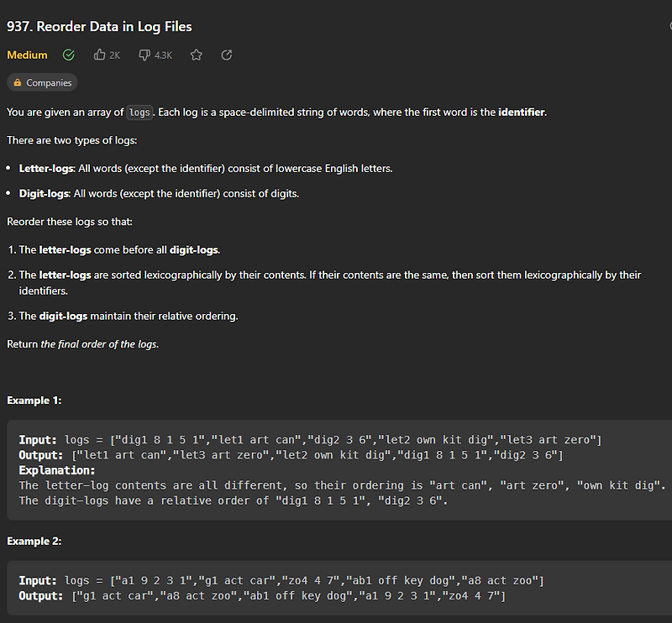Click the orange lock icon beside Companies
This screenshot has height=623, width=672.
click(x=18, y=83)
